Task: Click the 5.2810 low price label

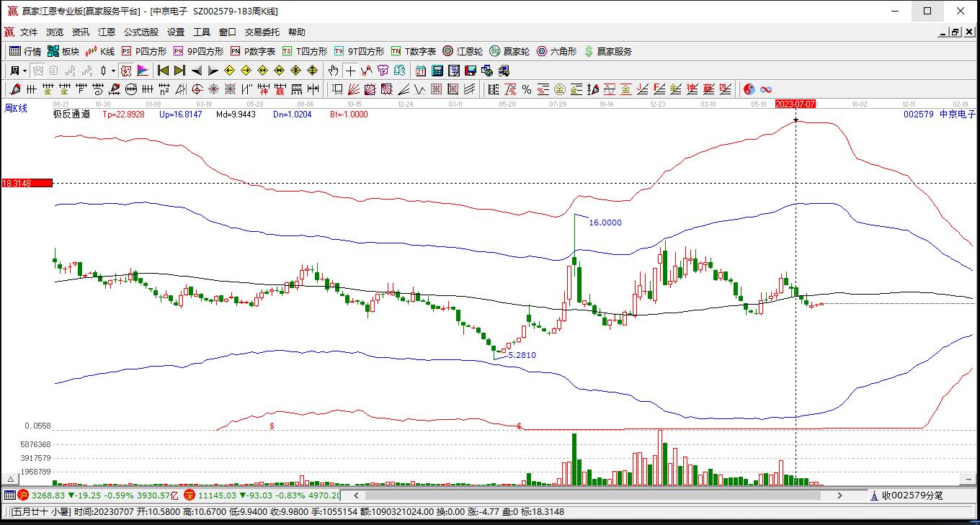Action: click(x=522, y=355)
